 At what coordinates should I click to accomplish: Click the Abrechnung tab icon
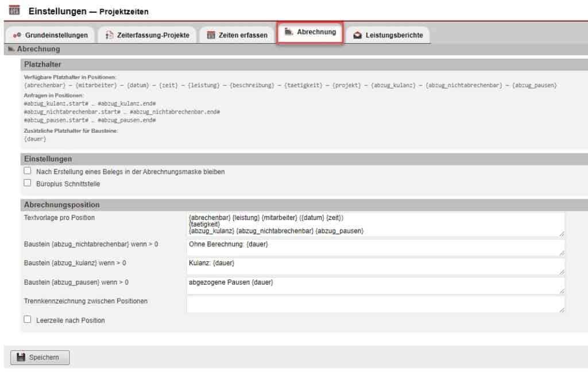coord(290,33)
